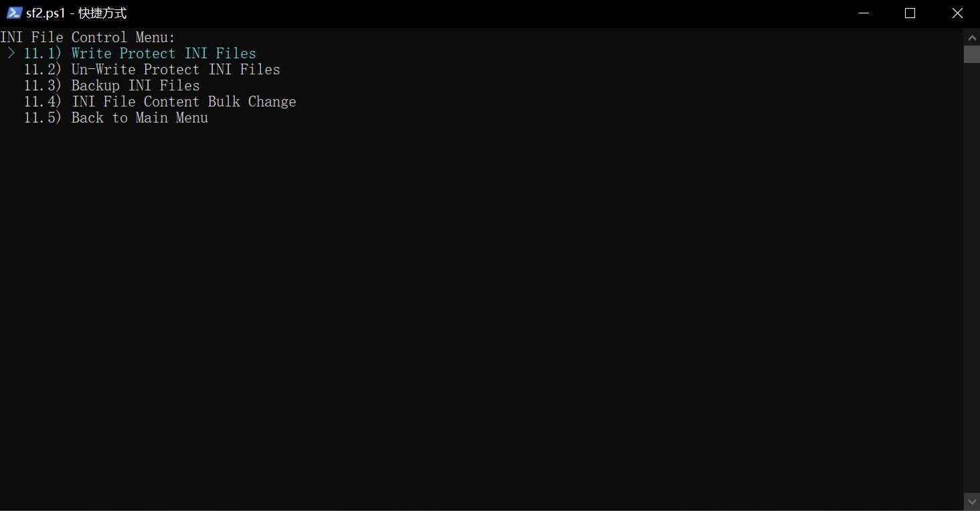Click the '>' selection cursor arrow

pyautogui.click(x=11, y=53)
